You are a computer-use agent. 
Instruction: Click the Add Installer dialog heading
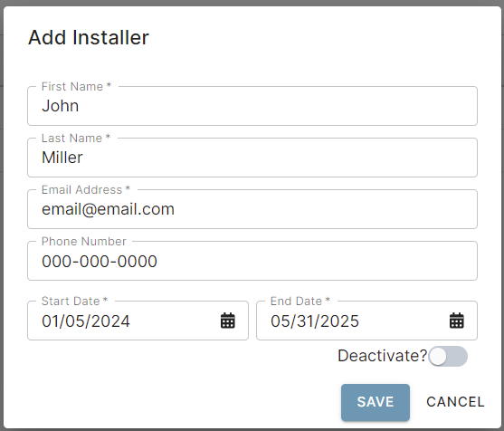click(x=89, y=37)
